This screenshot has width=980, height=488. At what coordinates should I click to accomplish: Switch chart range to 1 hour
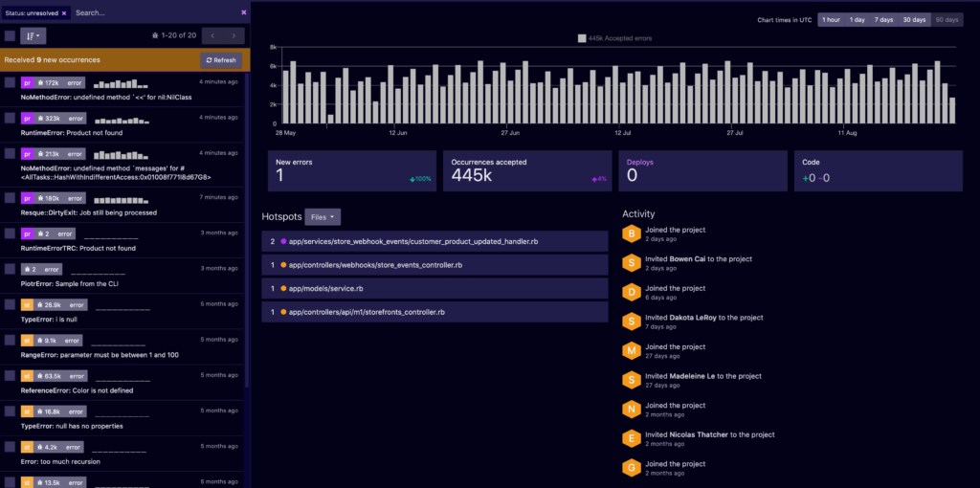tap(831, 20)
